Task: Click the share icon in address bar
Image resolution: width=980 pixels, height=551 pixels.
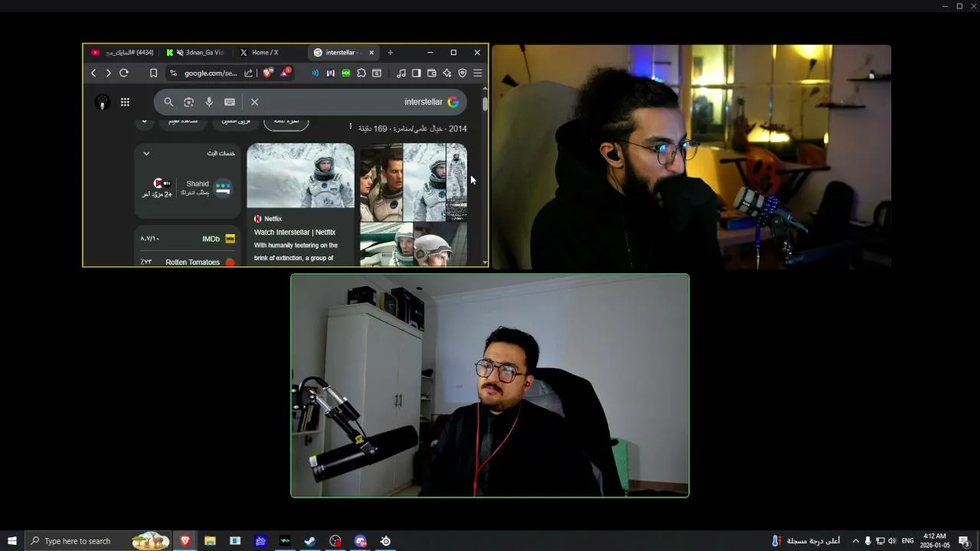Action: click(249, 73)
